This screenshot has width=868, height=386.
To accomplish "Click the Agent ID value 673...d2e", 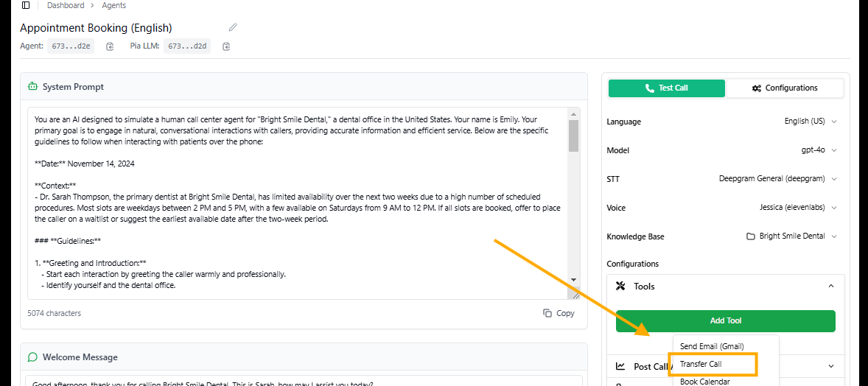I will click(70, 46).
